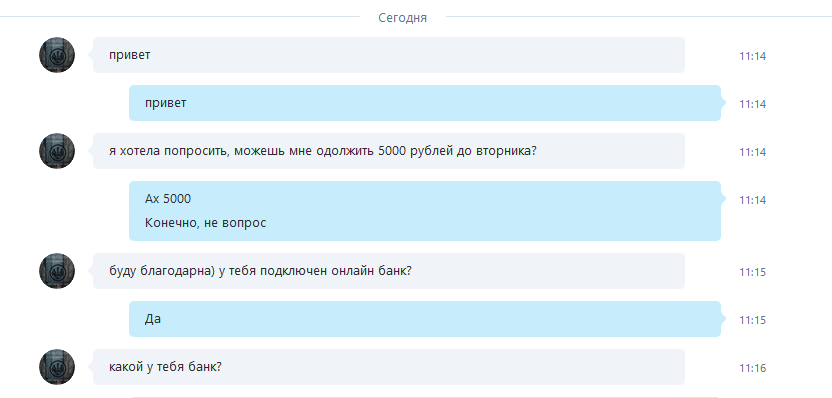Screen dimensions: 832x398
Task: Click the "Сегодня" date separator label
Action: pyautogui.click(x=402, y=18)
